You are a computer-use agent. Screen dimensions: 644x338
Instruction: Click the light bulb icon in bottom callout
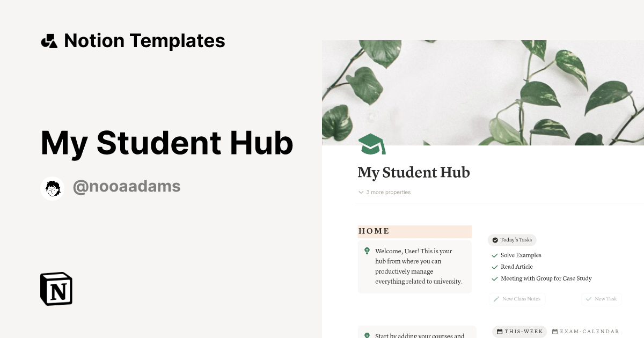click(x=366, y=335)
